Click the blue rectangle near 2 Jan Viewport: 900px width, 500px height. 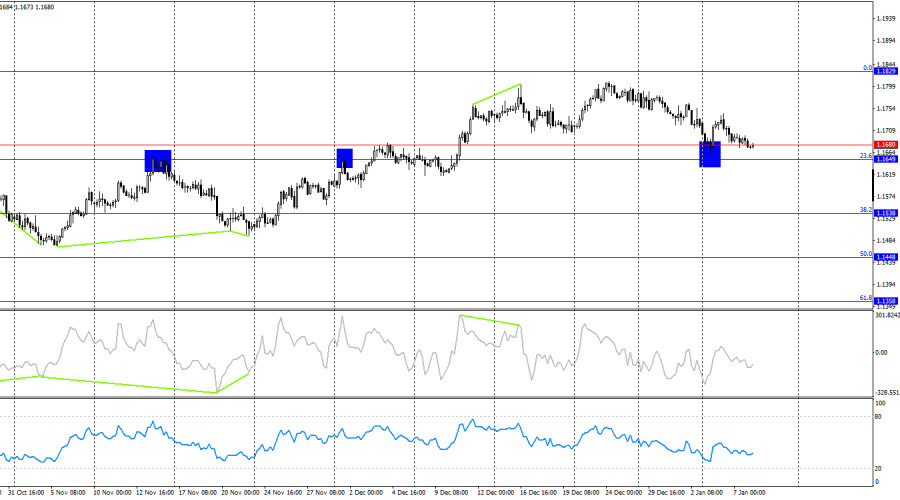[x=710, y=153]
